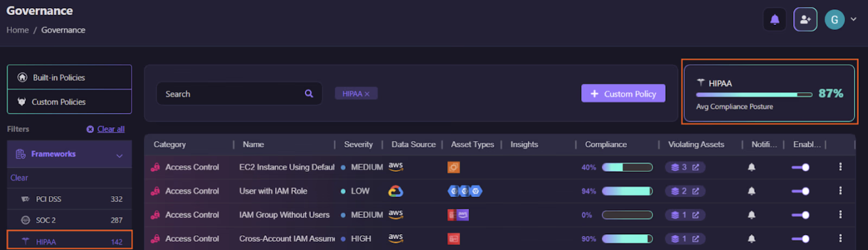The height and width of the screenshot is (250, 868).
Task: Click AWS logo in IAM Group row
Action: point(395,214)
